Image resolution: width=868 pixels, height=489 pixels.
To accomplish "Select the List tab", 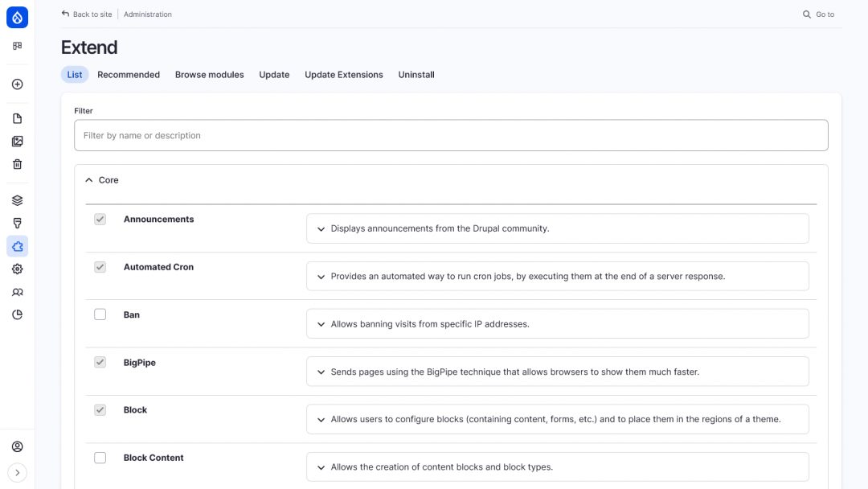I will pos(75,75).
